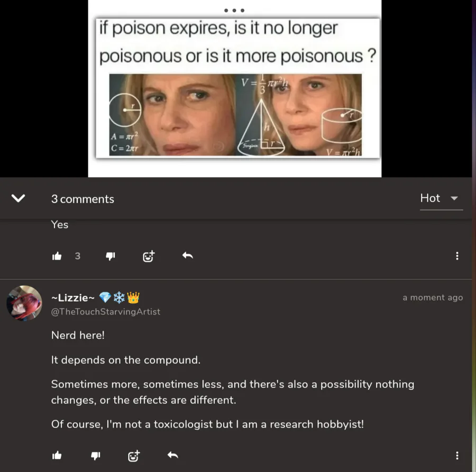
Task: Click Lizzie's profile avatar picture
Action: click(24, 303)
